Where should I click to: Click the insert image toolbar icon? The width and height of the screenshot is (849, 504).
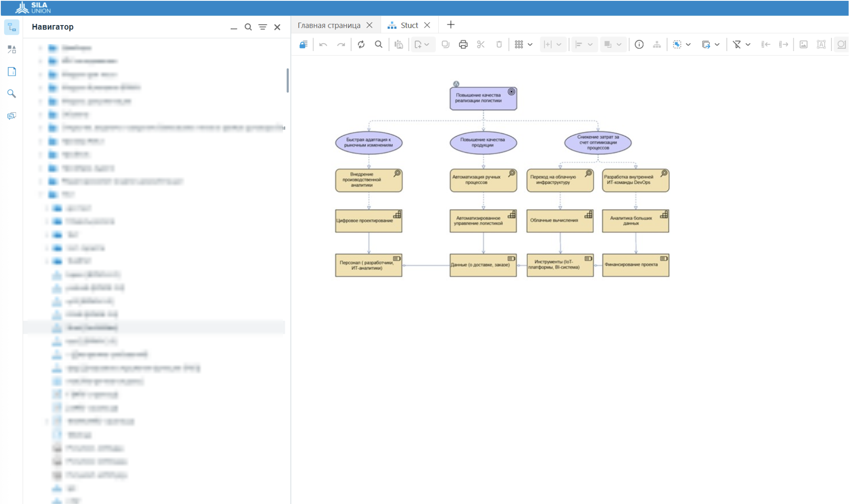point(803,44)
